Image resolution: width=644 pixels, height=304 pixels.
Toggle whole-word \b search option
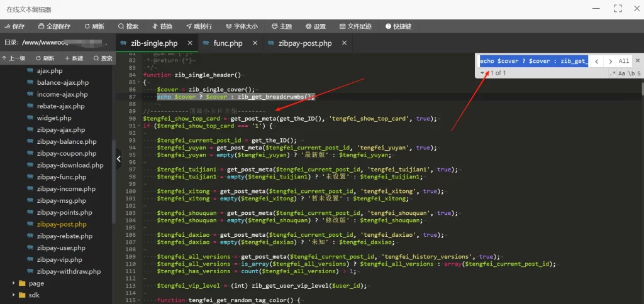click(x=630, y=73)
